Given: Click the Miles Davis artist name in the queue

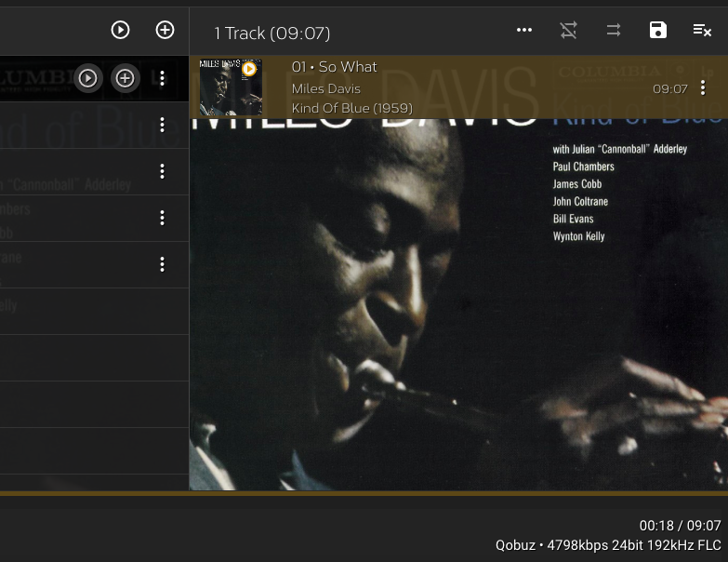Looking at the screenshot, I should click(325, 88).
